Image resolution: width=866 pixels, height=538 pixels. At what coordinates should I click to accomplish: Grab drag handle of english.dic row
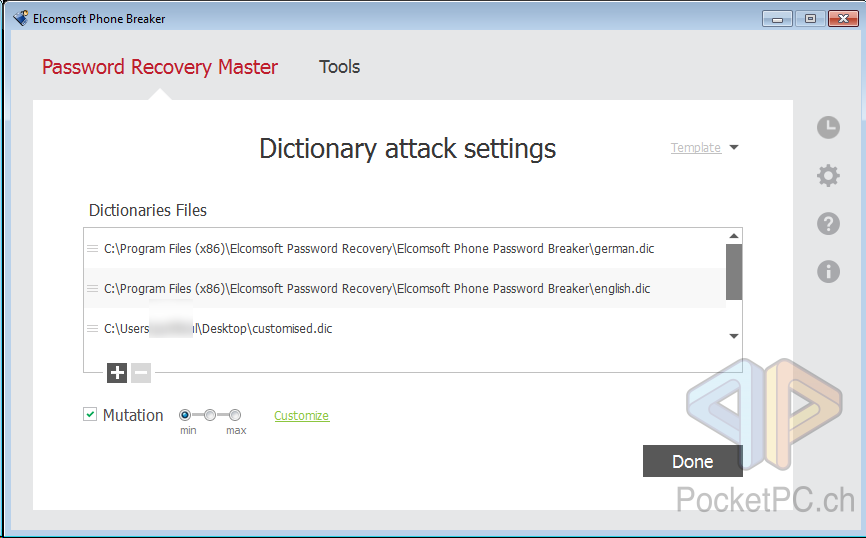coord(93,288)
